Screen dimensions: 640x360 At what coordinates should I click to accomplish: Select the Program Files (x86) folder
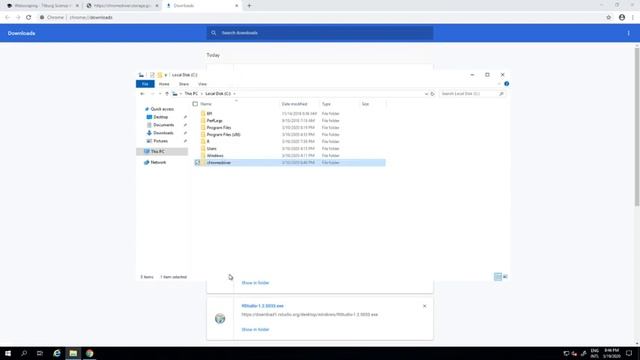click(223, 134)
